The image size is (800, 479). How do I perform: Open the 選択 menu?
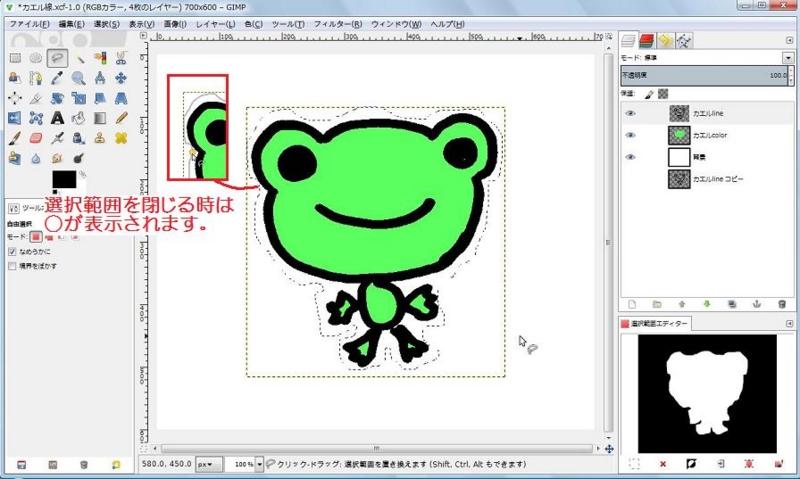(106, 24)
